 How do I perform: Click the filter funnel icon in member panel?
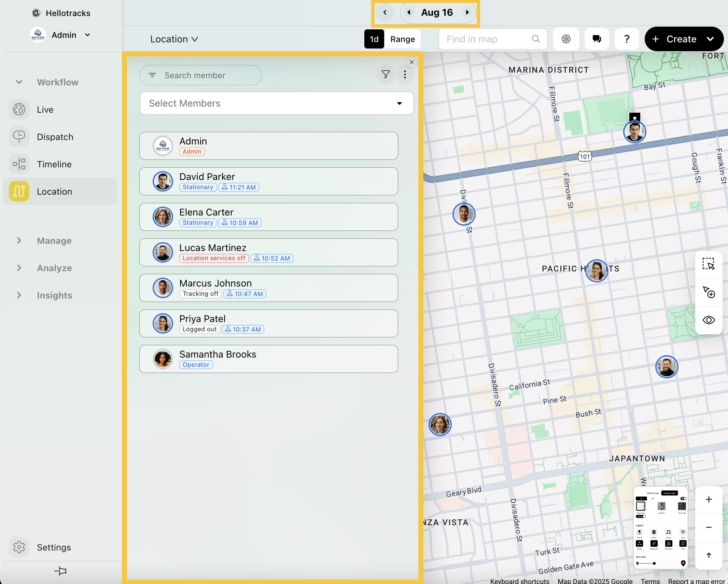point(386,74)
